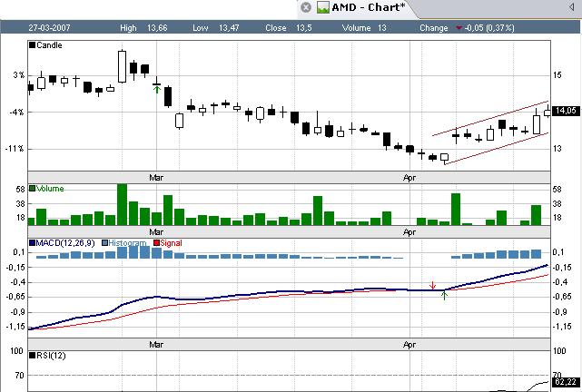Image resolution: width=582 pixels, height=392 pixels.
Task: Select the Signal legend label
Action: point(171,243)
